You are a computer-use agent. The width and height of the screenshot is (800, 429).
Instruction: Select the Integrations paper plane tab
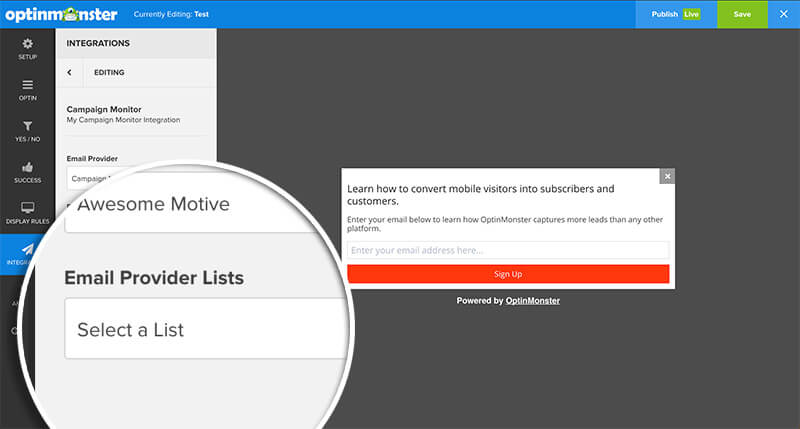28,254
